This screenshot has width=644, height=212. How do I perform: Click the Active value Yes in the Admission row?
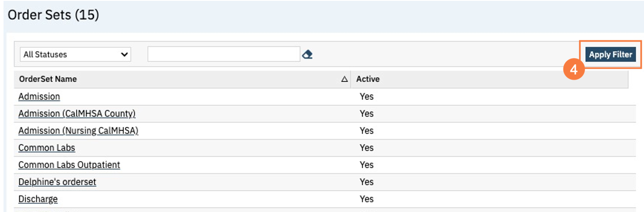[366, 96]
